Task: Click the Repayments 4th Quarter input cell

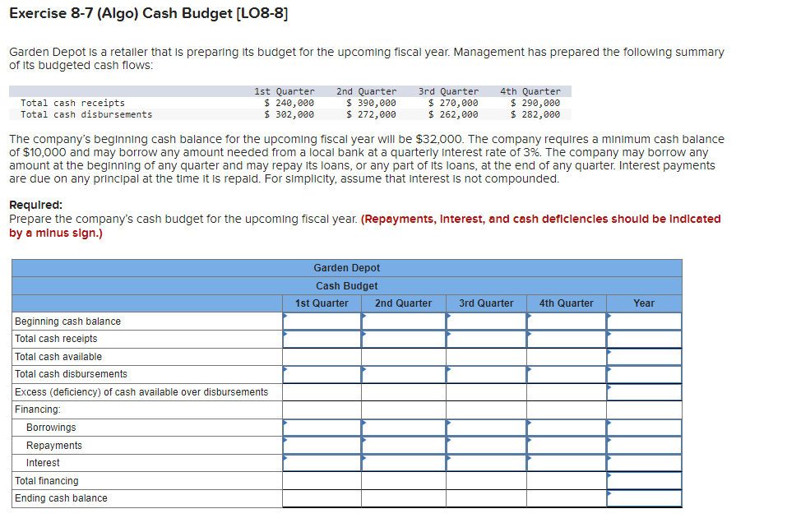Action: point(566,444)
